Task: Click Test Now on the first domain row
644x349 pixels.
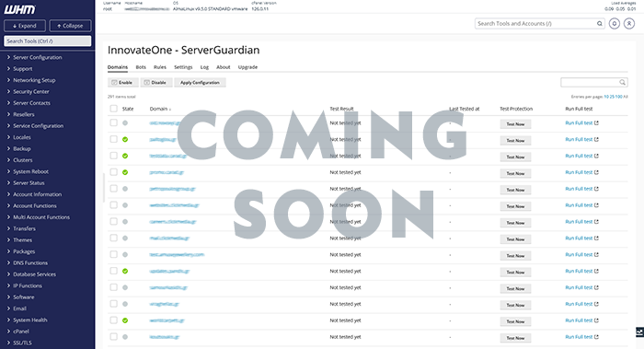Action: 515,124
